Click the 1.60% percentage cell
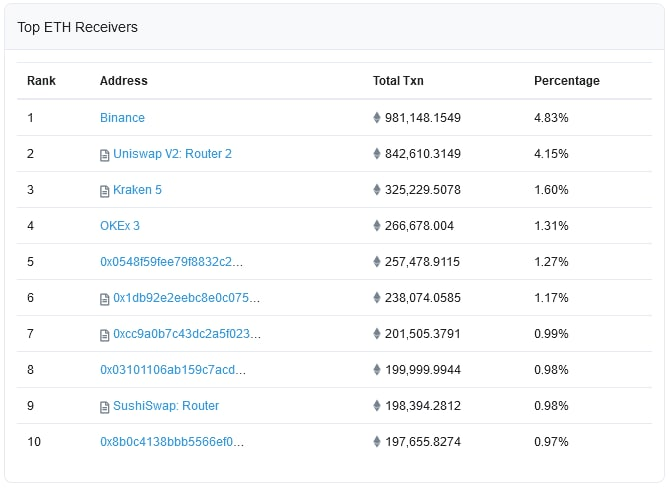 551,190
